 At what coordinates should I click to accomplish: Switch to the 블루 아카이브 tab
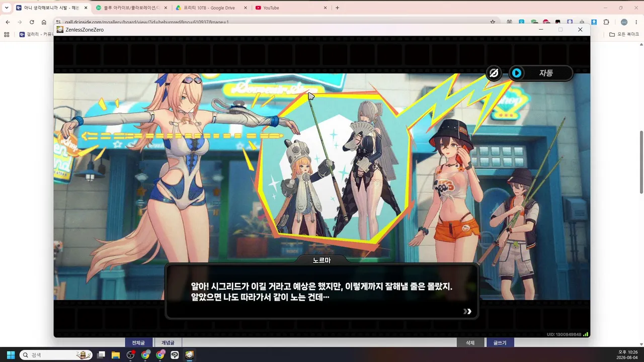click(x=132, y=8)
